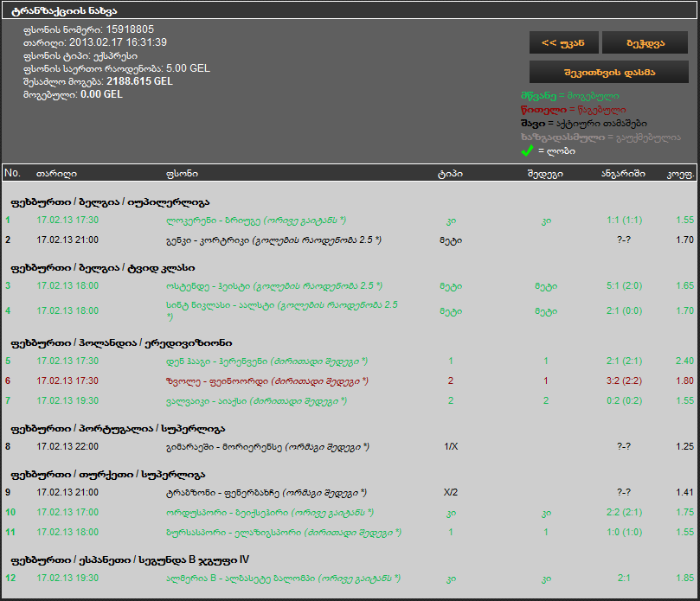Click the ticket number 15918805
The width and height of the screenshot is (700, 601).
point(130,29)
